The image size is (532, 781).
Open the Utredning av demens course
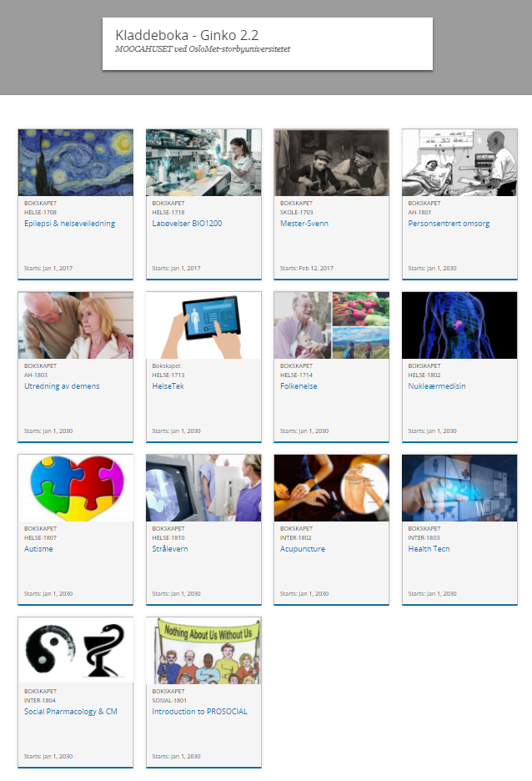[62, 386]
